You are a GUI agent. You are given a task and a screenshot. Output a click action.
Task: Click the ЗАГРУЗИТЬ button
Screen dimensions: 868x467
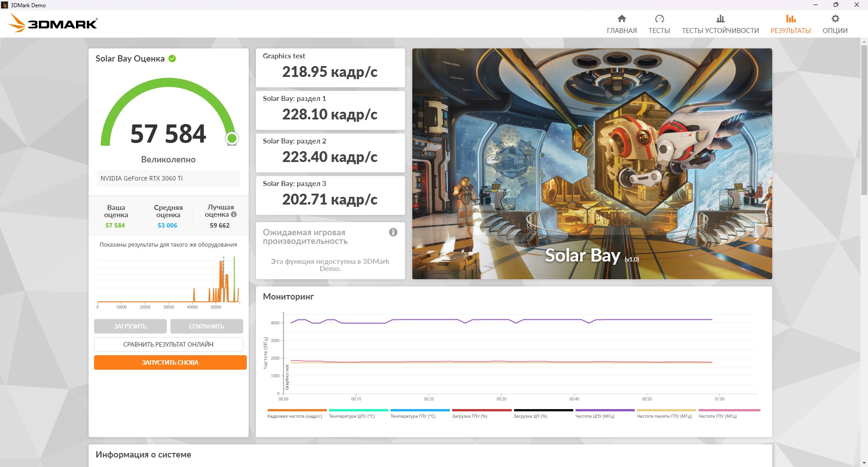coord(130,326)
